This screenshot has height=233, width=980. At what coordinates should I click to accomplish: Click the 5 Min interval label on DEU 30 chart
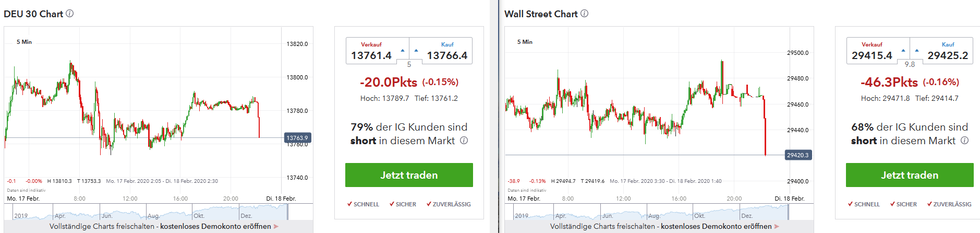(x=24, y=42)
